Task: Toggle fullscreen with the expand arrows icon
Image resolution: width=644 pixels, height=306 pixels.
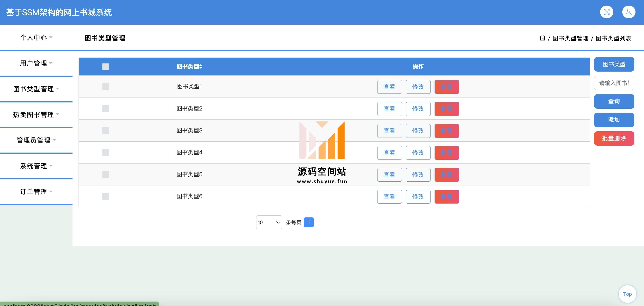Action: pyautogui.click(x=606, y=12)
